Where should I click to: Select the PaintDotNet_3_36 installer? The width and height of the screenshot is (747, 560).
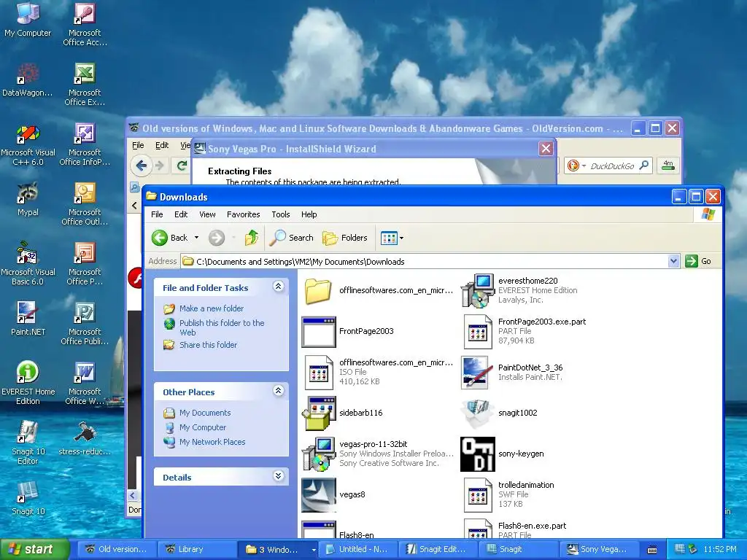513,372
